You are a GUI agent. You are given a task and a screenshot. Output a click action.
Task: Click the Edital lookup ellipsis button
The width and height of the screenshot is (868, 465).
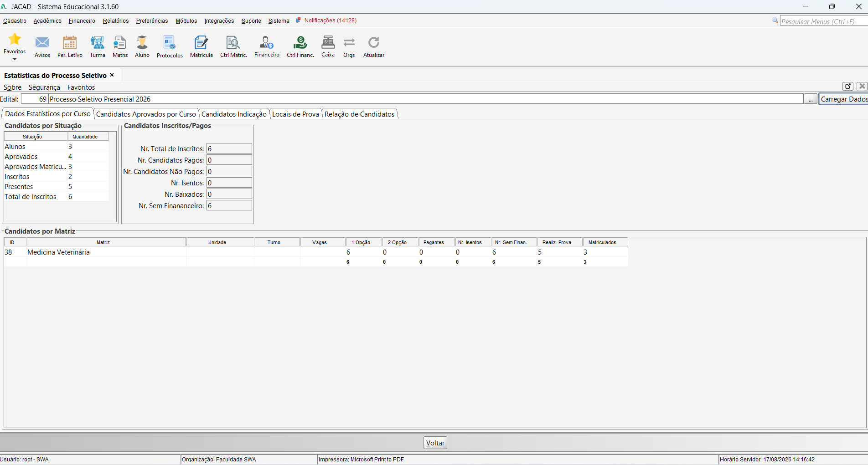tap(811, 99)
